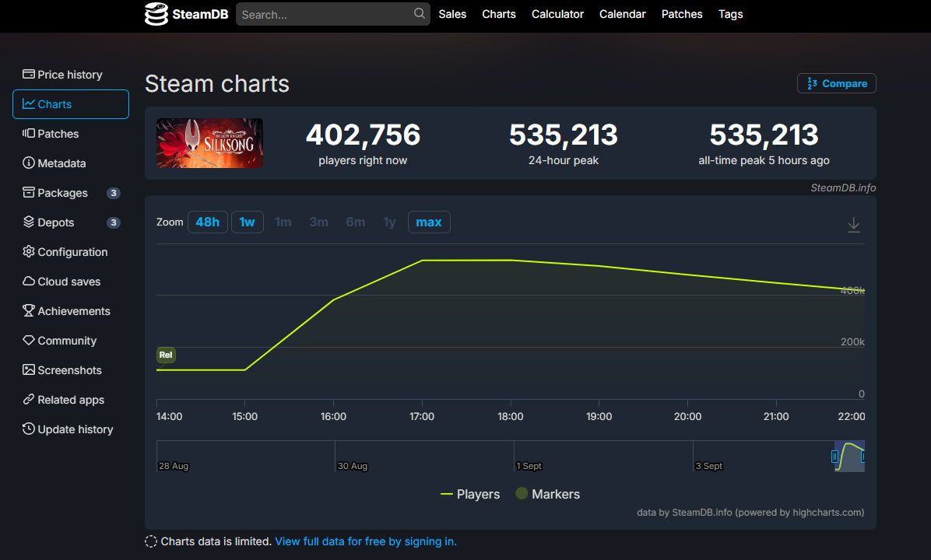931x560 pixels.
Task: Click the right navigator range handle
Action: pyautogui.click(x=862, y=457)
